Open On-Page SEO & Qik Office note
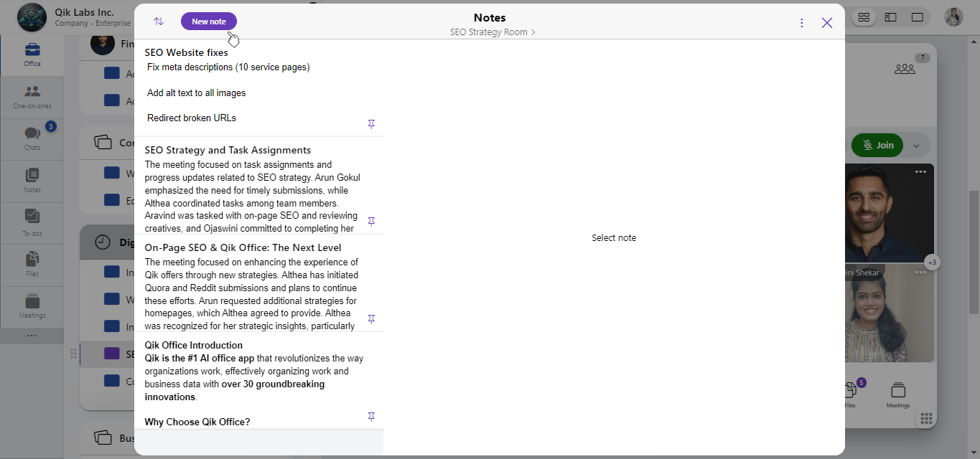980x459 pixels. (258, 283)
